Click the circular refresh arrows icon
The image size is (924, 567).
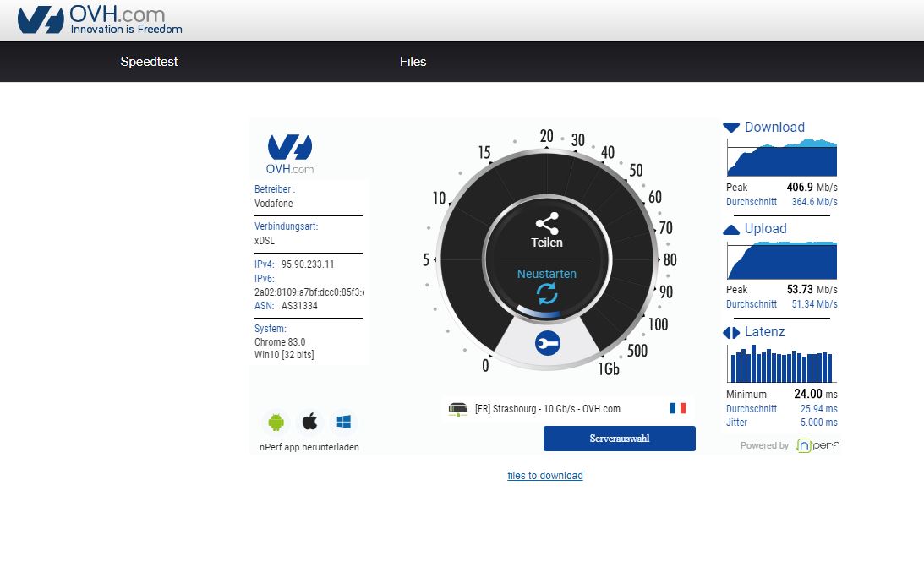547,293
